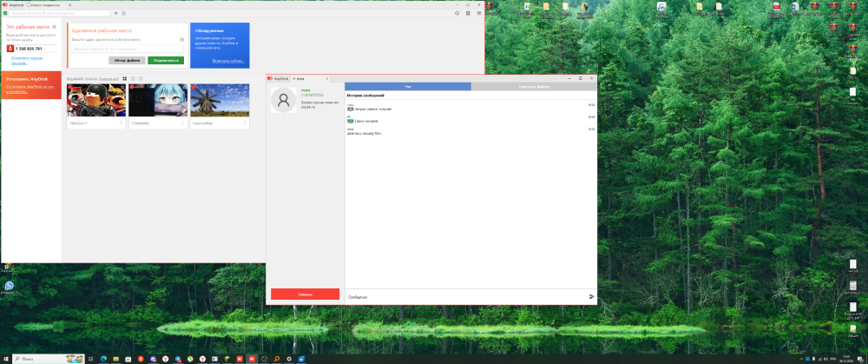Click the ID number 1 268 826 781
Screen dimensions: 868x364
click(29, 49)
